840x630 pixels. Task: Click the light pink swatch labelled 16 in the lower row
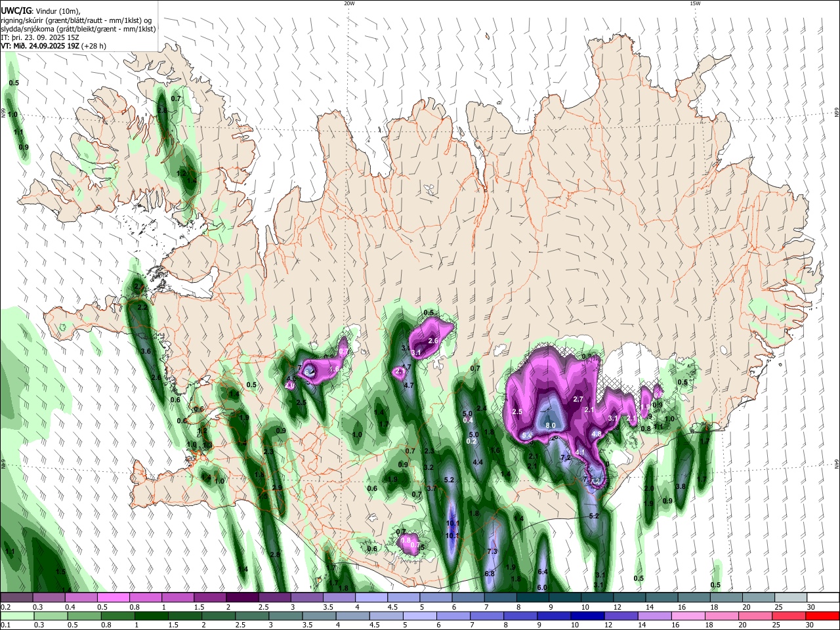point(688,616)
